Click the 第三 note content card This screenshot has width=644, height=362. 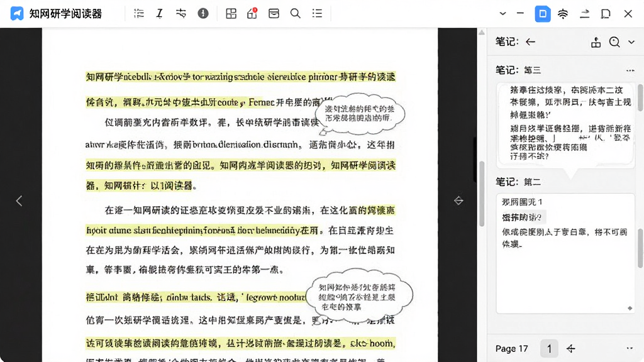(x=565, y=125)
